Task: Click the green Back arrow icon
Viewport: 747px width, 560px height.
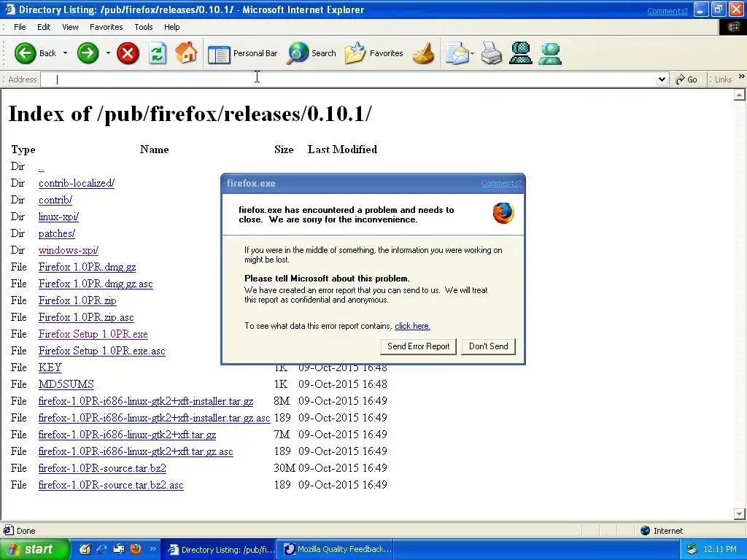Action: pyautogui.click(x=25, y=52)
